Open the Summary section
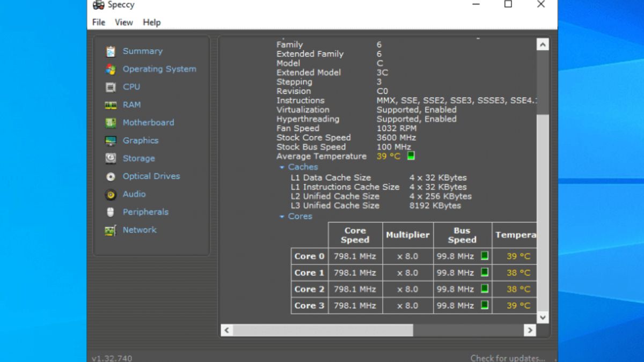This screenshot has height=362, width=644. 142,51
